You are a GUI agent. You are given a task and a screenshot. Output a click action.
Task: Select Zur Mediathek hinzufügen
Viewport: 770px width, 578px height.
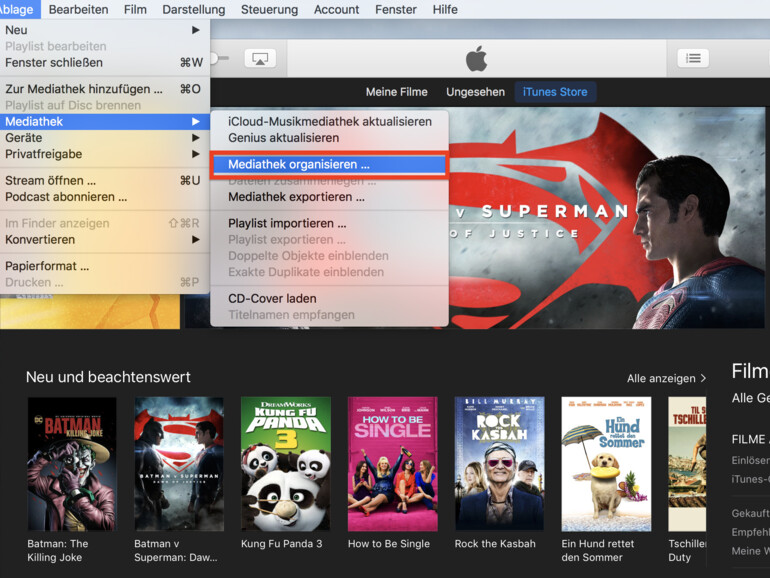click(x=105, y=89)
